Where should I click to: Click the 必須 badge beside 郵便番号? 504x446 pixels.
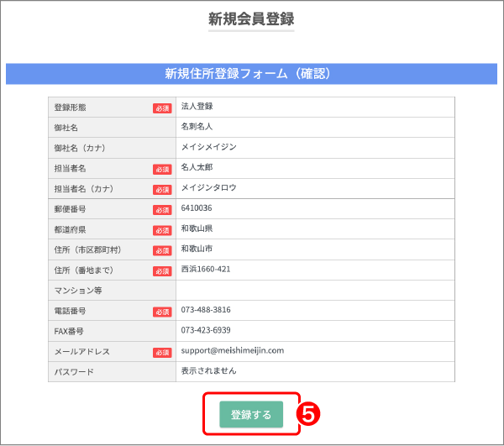pos(162,210)
